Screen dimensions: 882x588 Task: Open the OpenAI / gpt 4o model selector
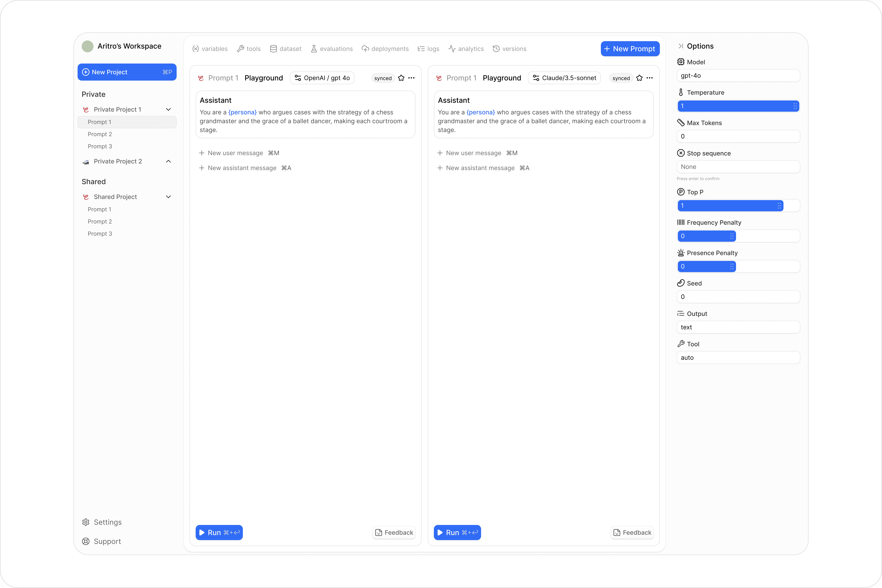[x=322, y=78]
